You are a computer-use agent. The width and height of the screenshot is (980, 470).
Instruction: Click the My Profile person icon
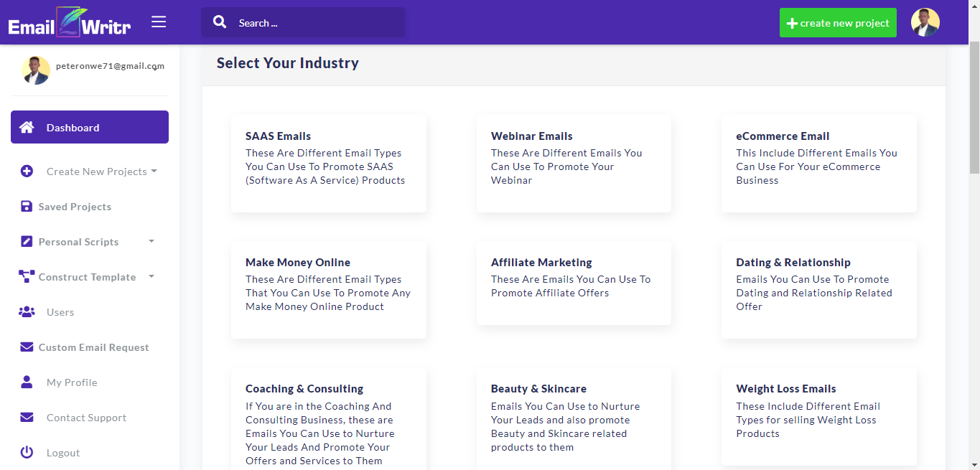pyautogui.click(x=27, y=382)
